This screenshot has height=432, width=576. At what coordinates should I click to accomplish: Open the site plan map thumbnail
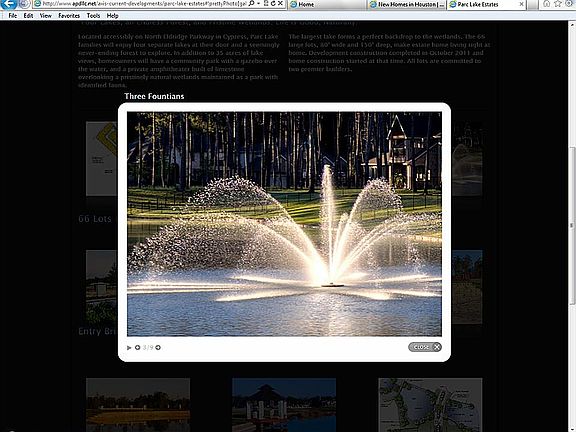(x=430, y=405)
